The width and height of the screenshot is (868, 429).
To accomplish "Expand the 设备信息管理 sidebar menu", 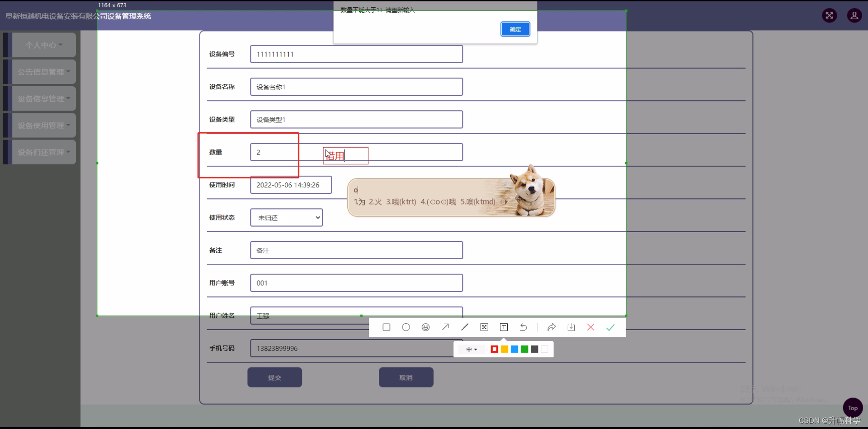I will [x=44, y=98].
